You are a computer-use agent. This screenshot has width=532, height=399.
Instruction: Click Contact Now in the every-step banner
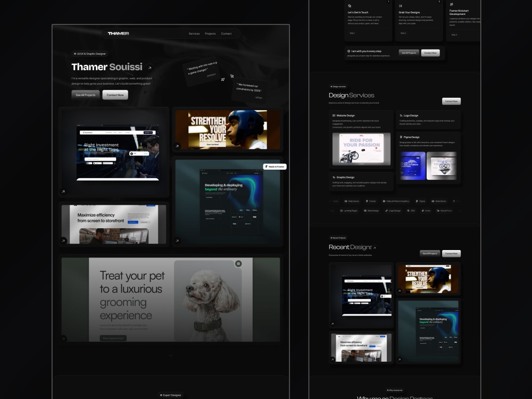click(x=430, y=53)
